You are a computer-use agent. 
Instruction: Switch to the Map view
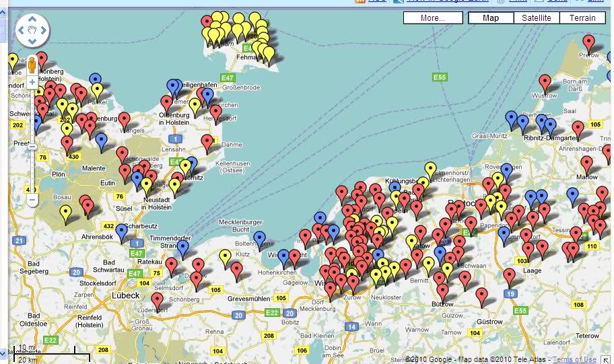[491, 18]
